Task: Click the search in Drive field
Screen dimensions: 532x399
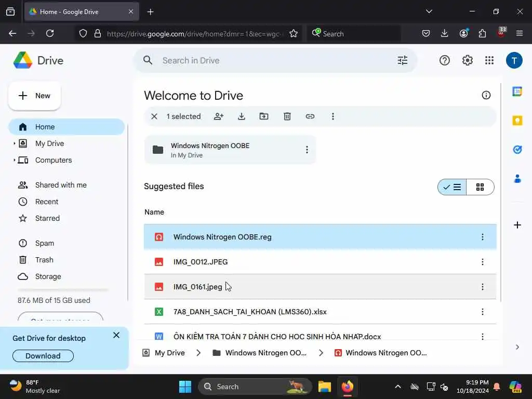Action: pos(275,60)
